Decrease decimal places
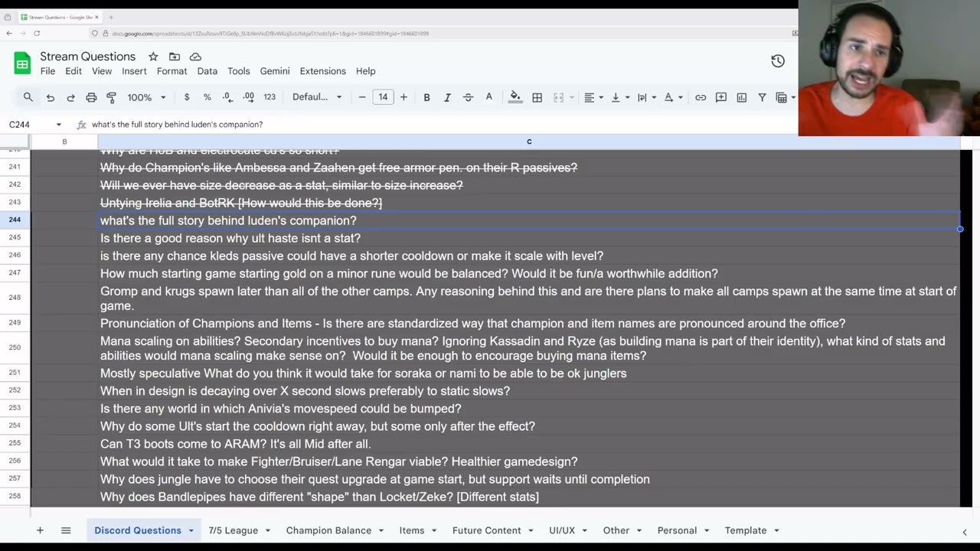The height and width of the screenshot is (551, 980). point(227,97)
